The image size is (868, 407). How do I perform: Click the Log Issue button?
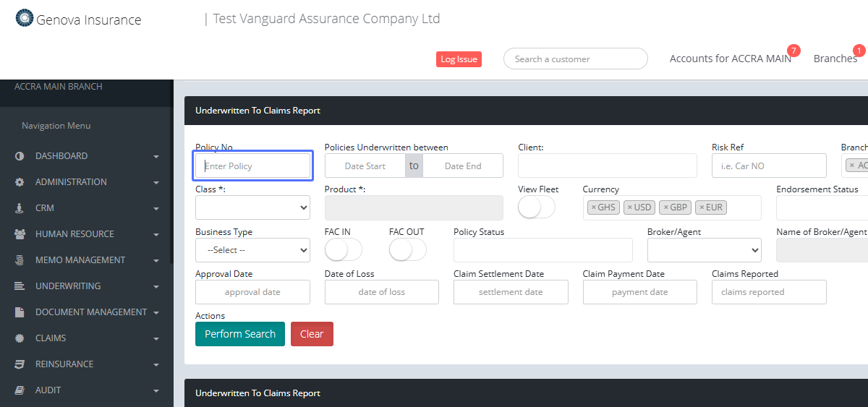click(x=459, y=59)
